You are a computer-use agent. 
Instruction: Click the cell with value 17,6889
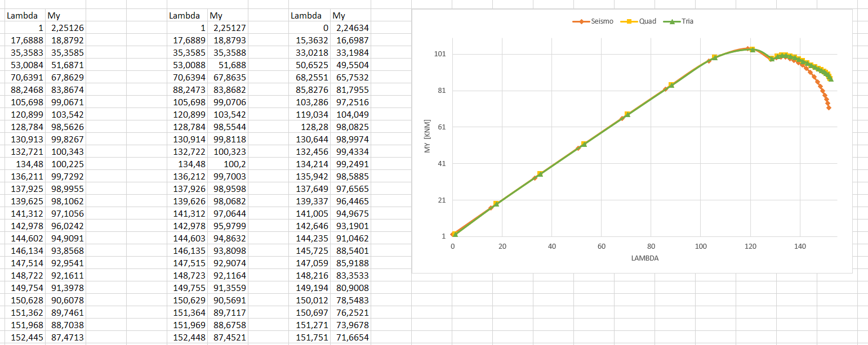pyautogui.click(x=187, y=41)
